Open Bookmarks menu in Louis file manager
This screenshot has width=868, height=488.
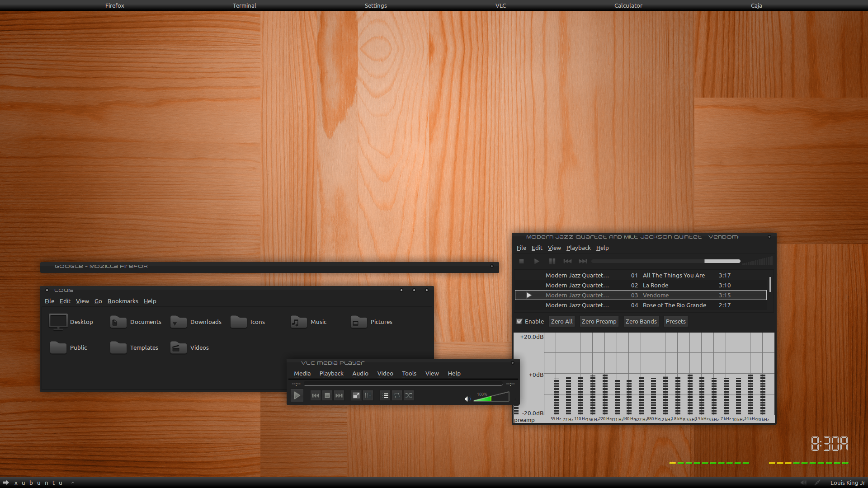[123, 301]
